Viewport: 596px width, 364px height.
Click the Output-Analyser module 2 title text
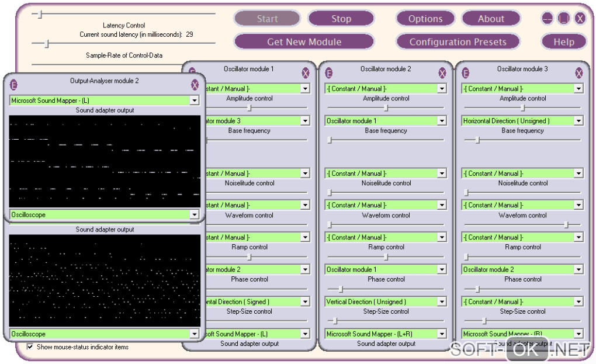point(104,81)
